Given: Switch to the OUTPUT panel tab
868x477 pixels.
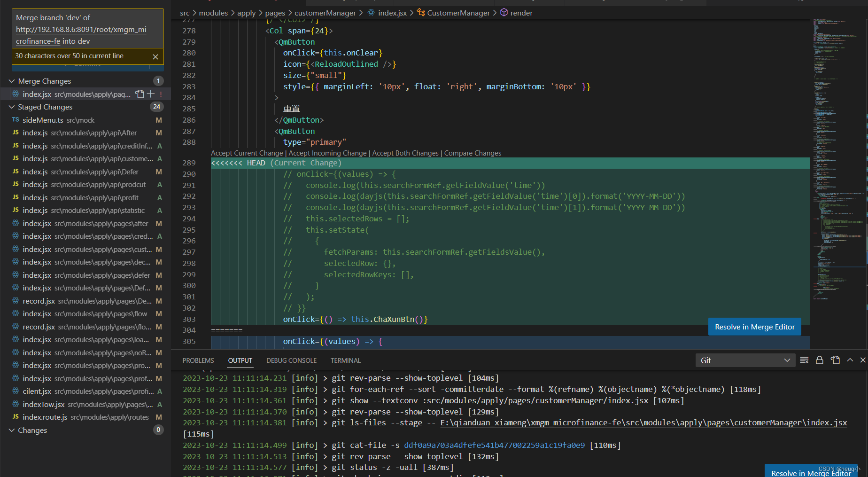Looking at the screenshot, I should pos(240,360).
